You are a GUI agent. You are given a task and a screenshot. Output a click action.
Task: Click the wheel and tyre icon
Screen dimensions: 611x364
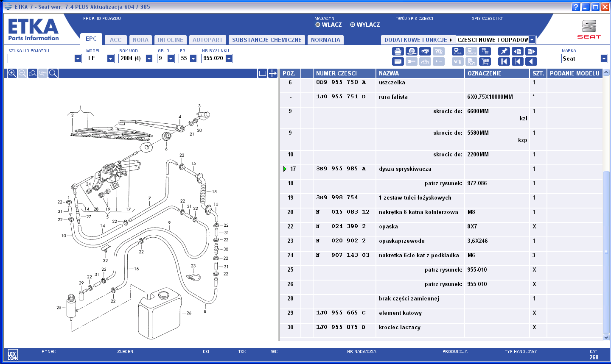[411, 51]
